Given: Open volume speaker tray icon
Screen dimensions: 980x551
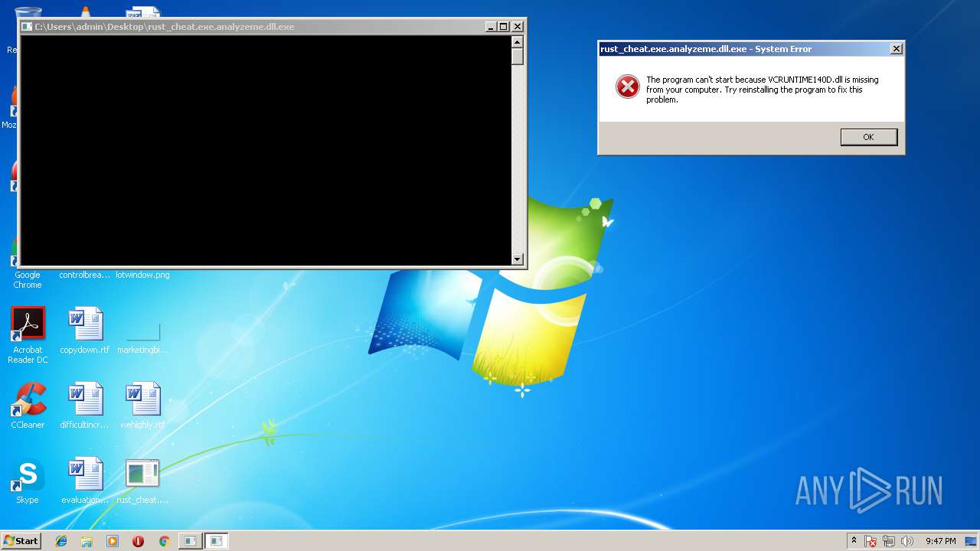Looking at the screenshot, I should pos(907,541).
